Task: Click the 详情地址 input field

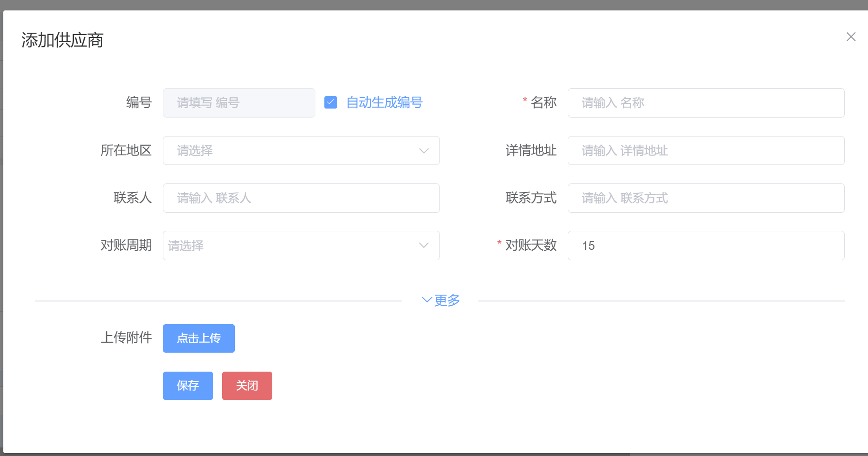Action: click(x=706, y=151)
